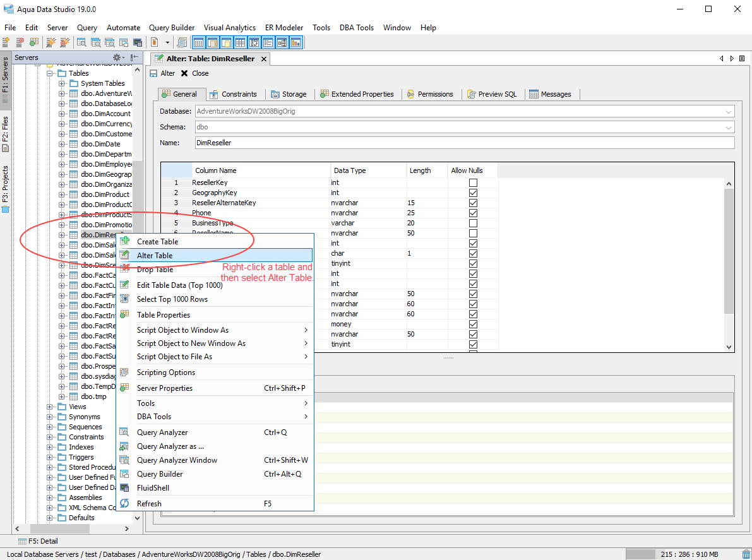The height and width of the screenshot is (560, 752).
Task: Click the Disconnect from server toolbar icon
Action: [65, 42]
